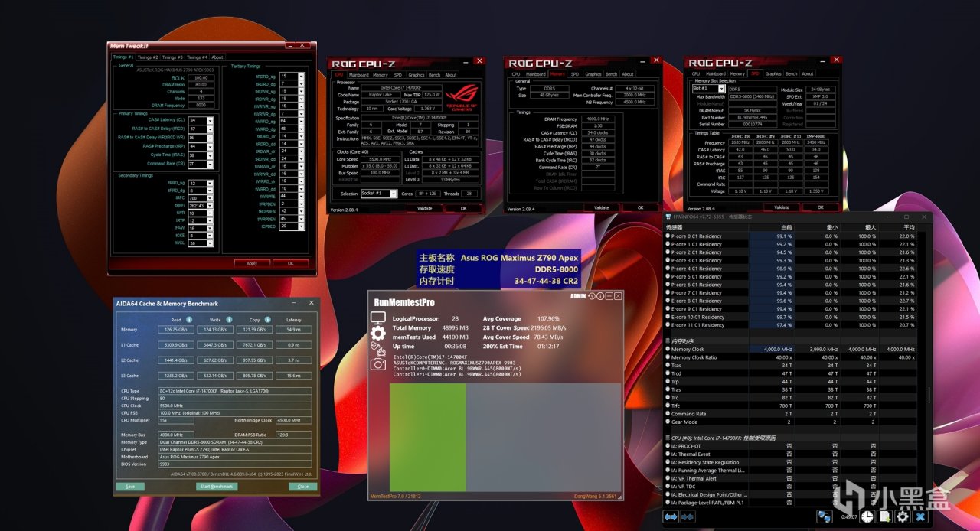Click the clock reset icon in HWiNFO toolbar
Screen dimensions: 980x531
click(867, 517)
